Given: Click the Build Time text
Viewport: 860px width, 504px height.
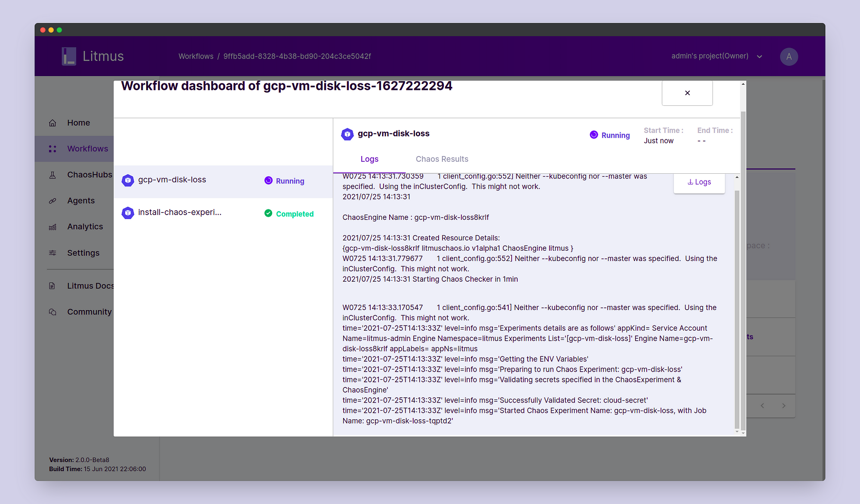Looking at the screenshot, I should point(97,469).
